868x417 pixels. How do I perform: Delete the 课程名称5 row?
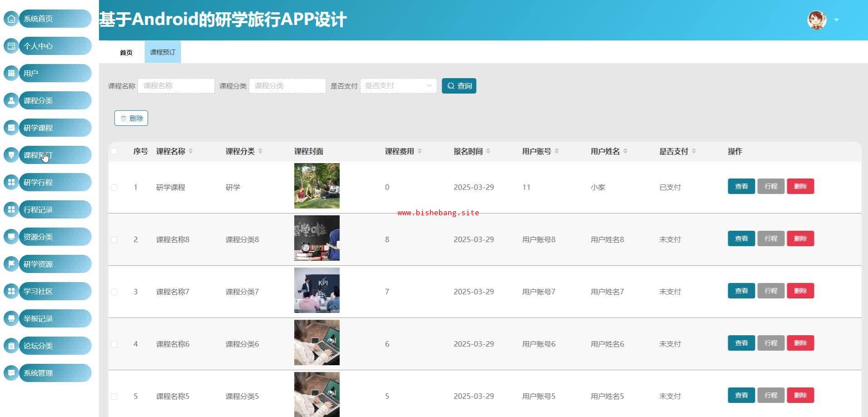[x=800, y=395]
